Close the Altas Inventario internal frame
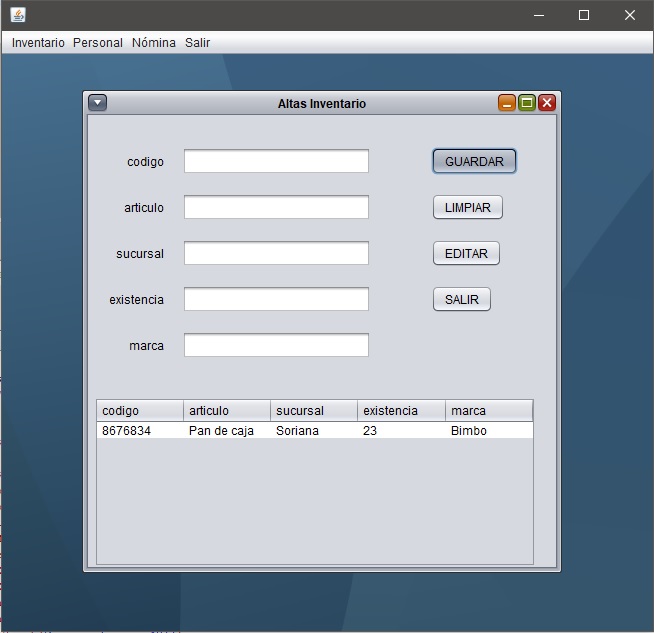 pos(546,103)
